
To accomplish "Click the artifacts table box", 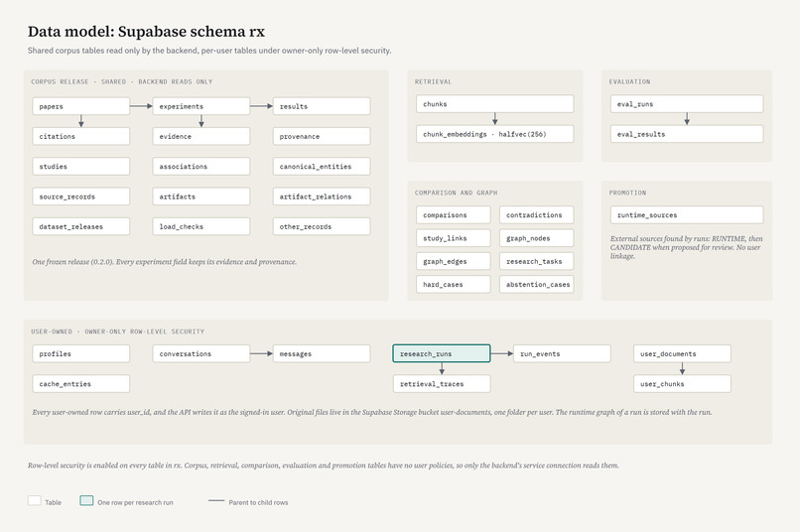I will [x=201, y=197].
